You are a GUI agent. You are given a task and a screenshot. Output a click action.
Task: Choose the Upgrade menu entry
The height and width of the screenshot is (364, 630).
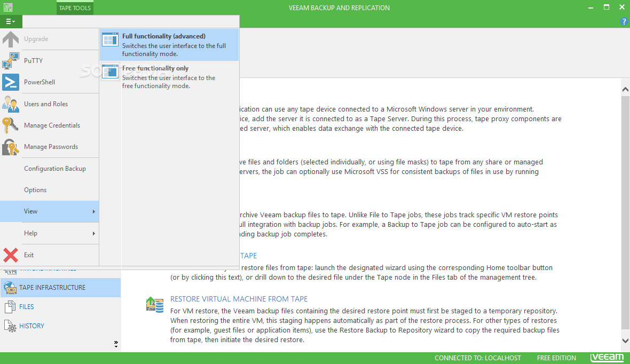tap(50, 39)
